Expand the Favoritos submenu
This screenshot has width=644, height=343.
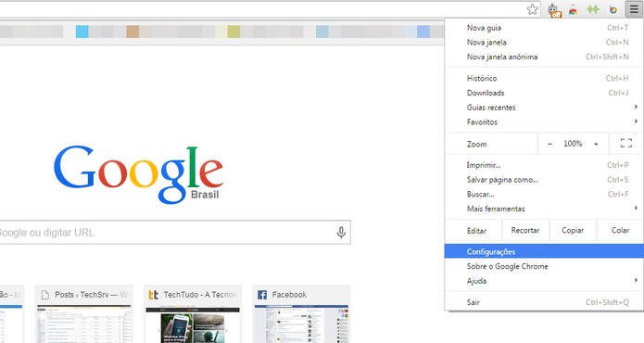tap(544, 122)
